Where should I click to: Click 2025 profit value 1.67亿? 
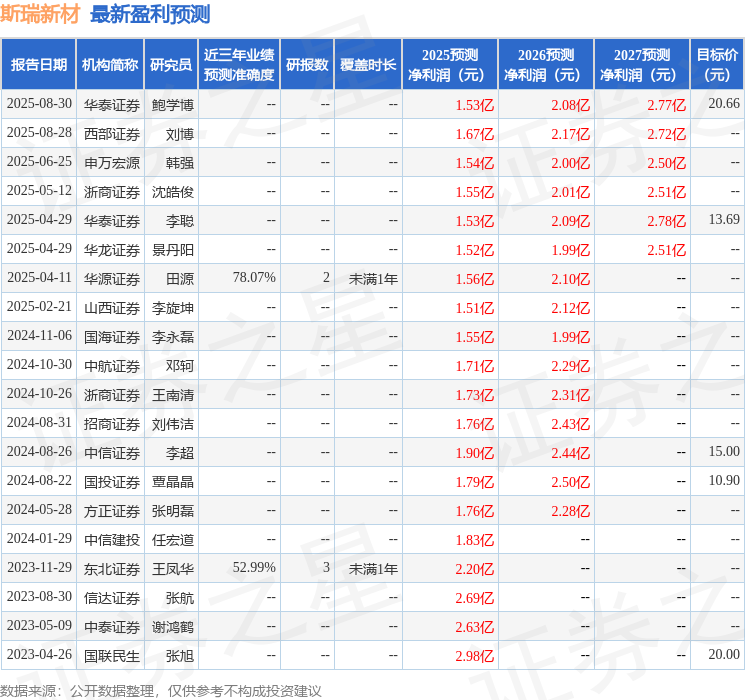click(x=475, y=134)
